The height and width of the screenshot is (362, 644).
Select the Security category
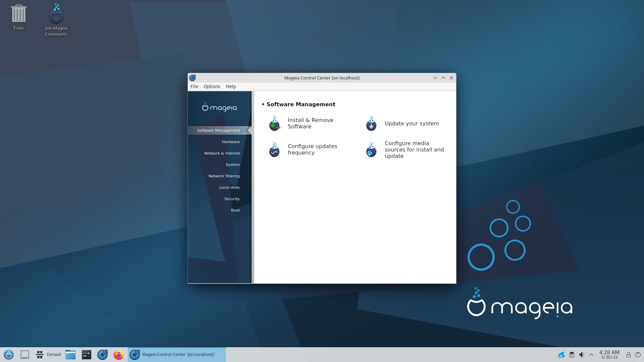(232, 199)
